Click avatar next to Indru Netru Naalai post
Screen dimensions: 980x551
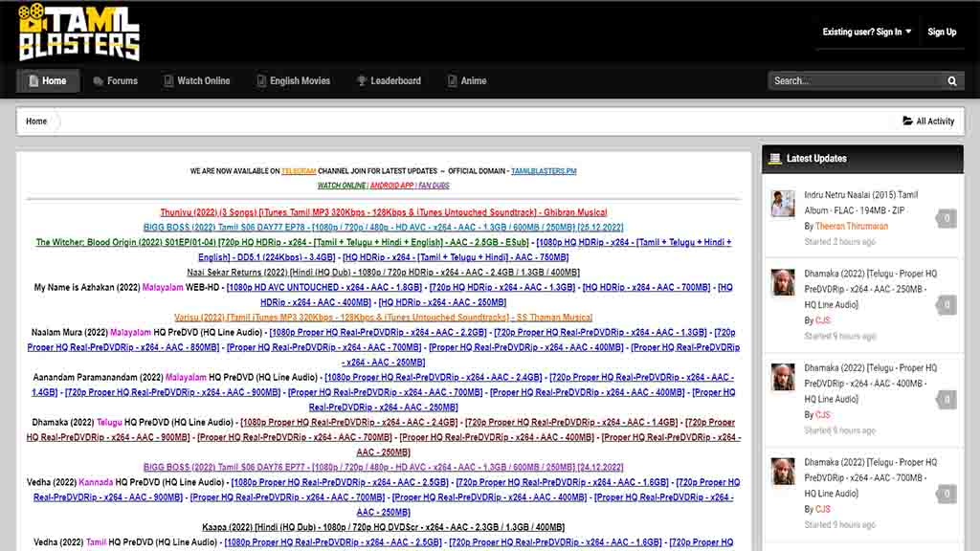tap(783, 204)
